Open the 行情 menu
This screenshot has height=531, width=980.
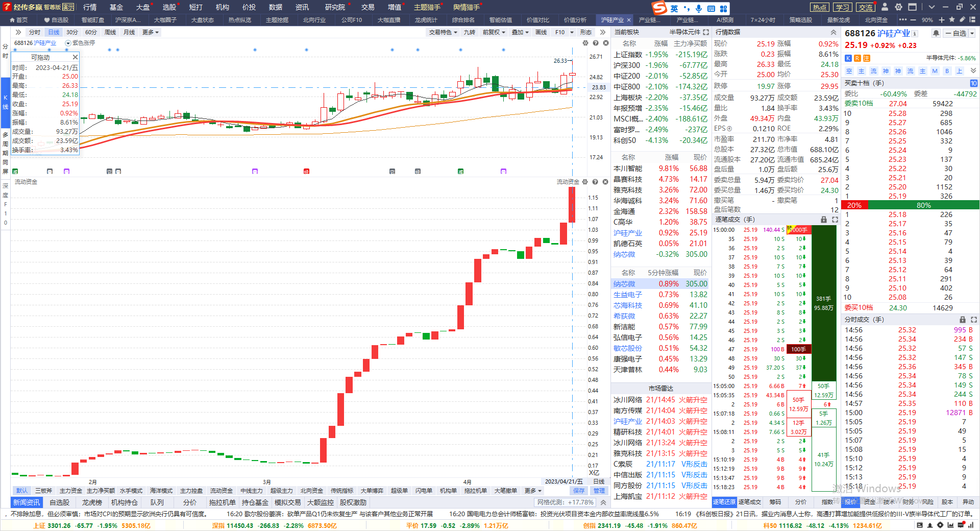pos(90,7)
